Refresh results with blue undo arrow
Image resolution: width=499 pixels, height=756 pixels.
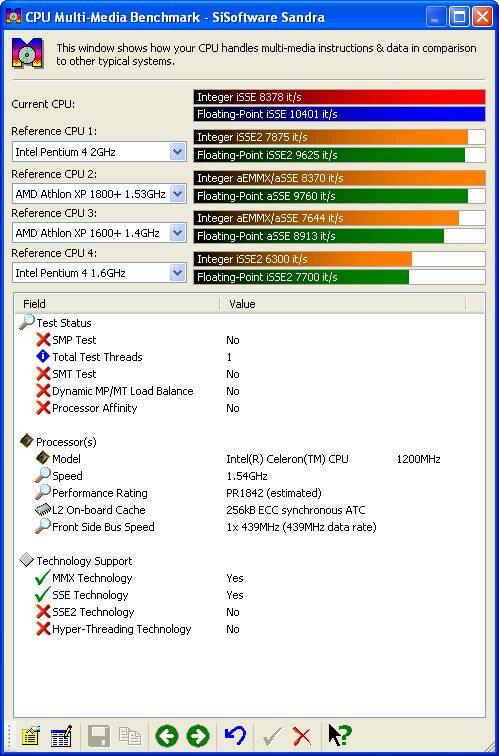click(235, 736)
